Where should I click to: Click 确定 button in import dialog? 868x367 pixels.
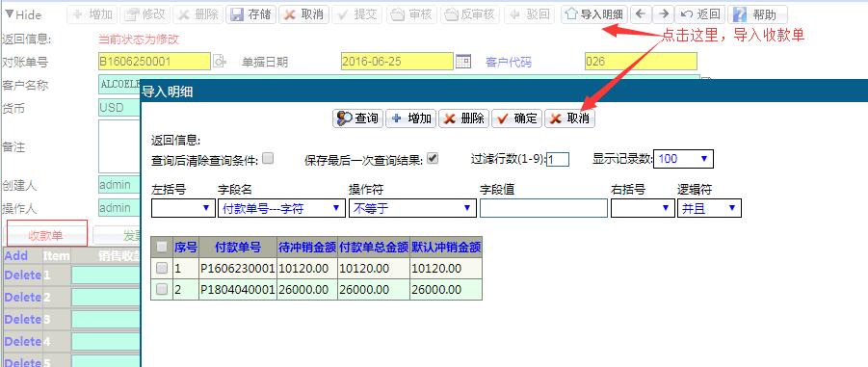517,118
